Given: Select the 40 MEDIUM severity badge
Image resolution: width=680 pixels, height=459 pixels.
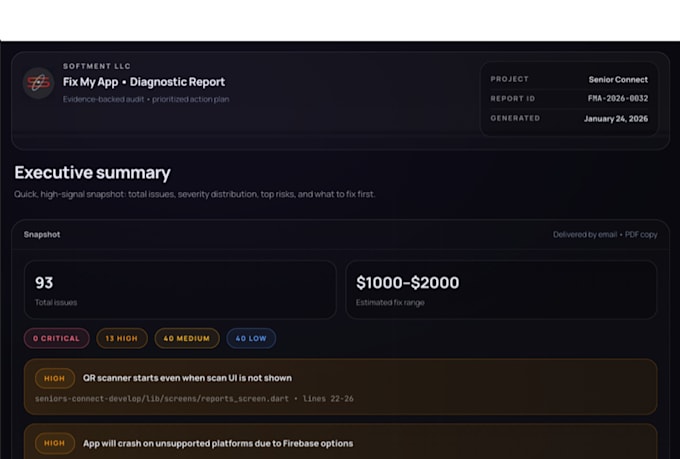Looking at the screenshot, I should (x=187, y=338).
